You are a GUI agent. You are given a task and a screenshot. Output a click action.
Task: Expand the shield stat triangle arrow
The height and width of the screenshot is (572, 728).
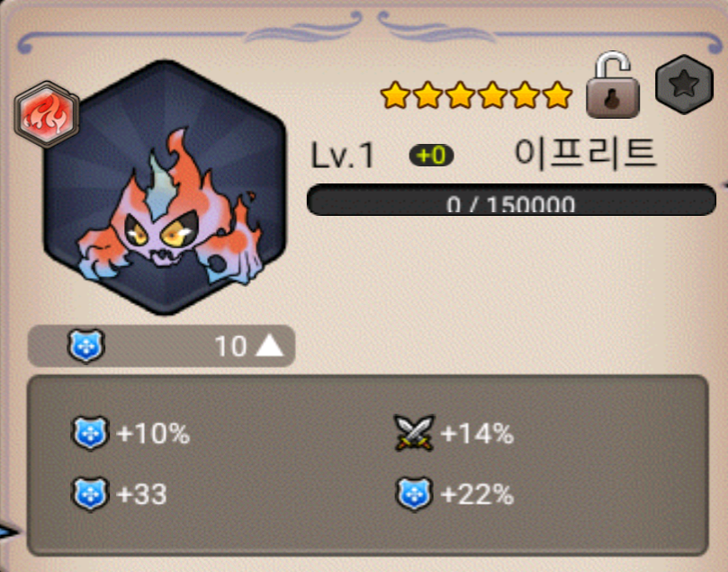(x=270, y=346)
